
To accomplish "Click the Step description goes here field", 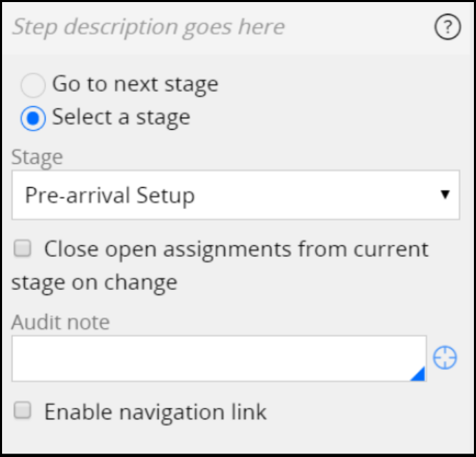I will [x=148, y=28].
